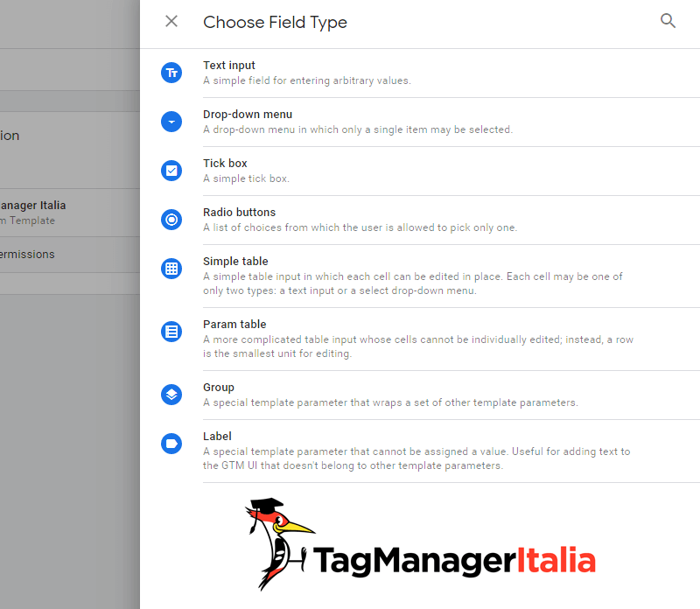Click the Label field type icon
700x609 pixels.
click(171, 444)
